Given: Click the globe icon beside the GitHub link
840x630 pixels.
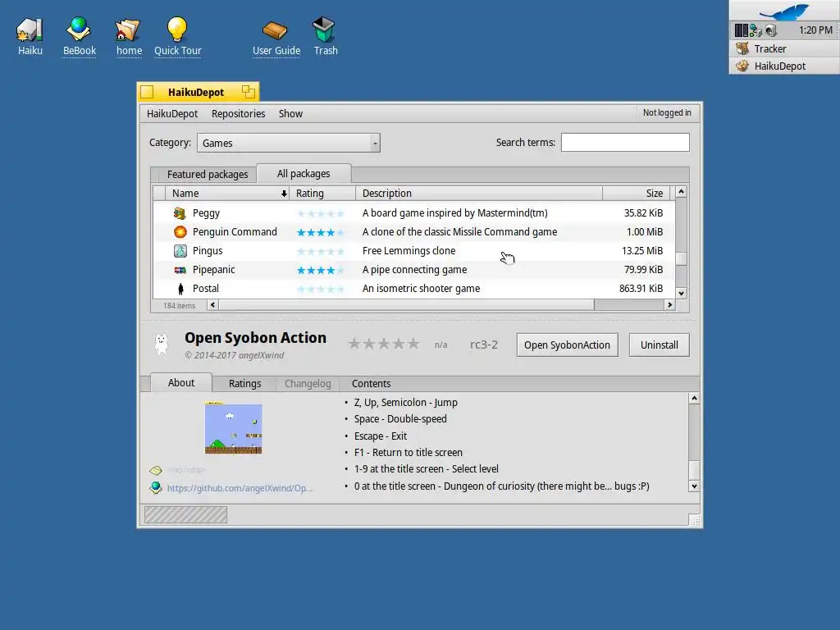Looking at the screenshot, I should click(x=156, y=487).
